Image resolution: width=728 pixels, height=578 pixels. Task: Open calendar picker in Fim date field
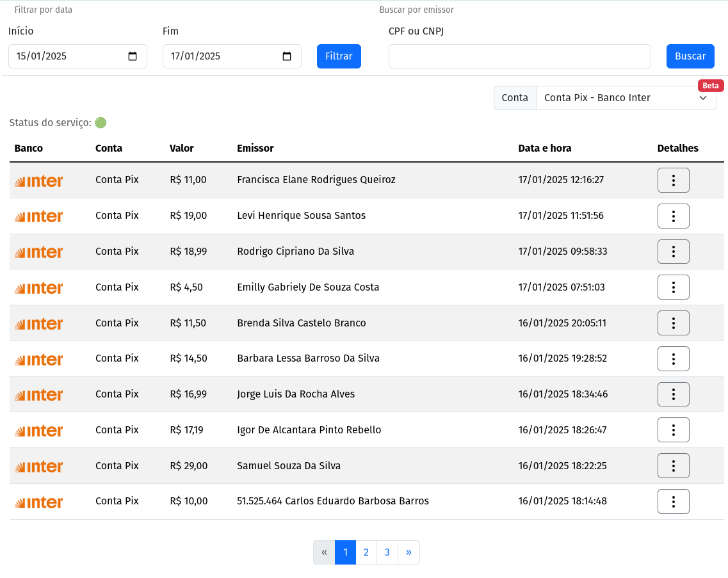287,56
